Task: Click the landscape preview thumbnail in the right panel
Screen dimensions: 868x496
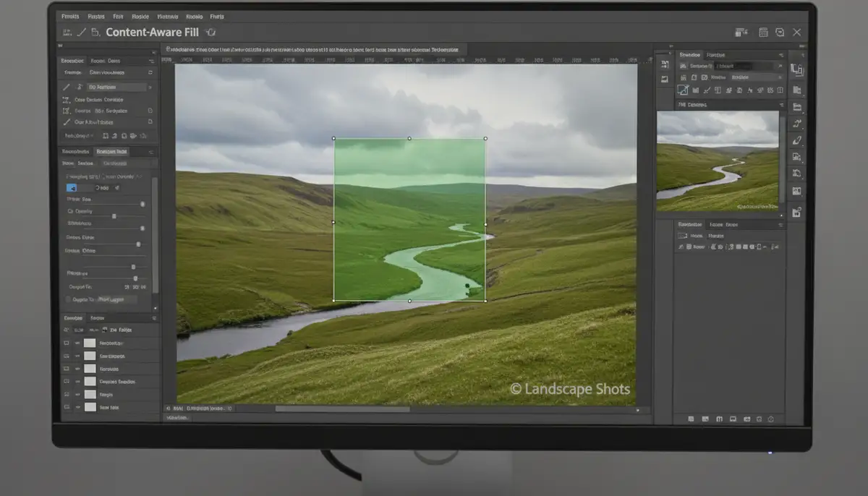Action: point(720,159)
